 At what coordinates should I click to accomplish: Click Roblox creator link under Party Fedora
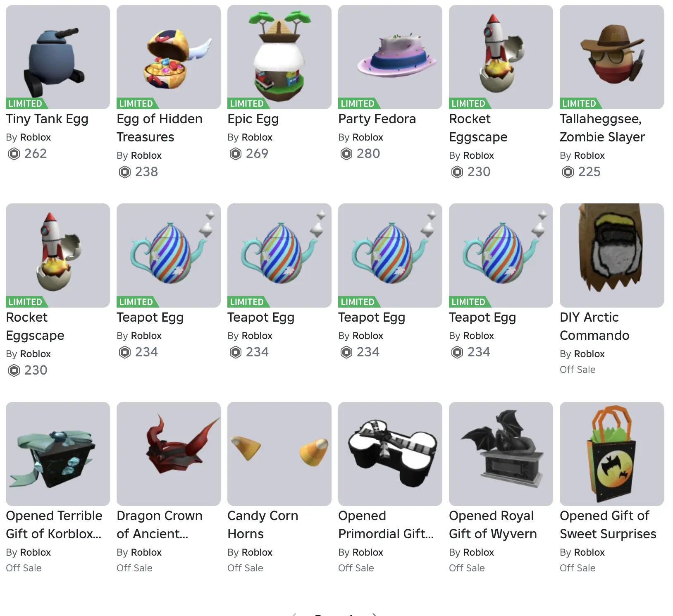pyautogui.click(x=368, y=137)
